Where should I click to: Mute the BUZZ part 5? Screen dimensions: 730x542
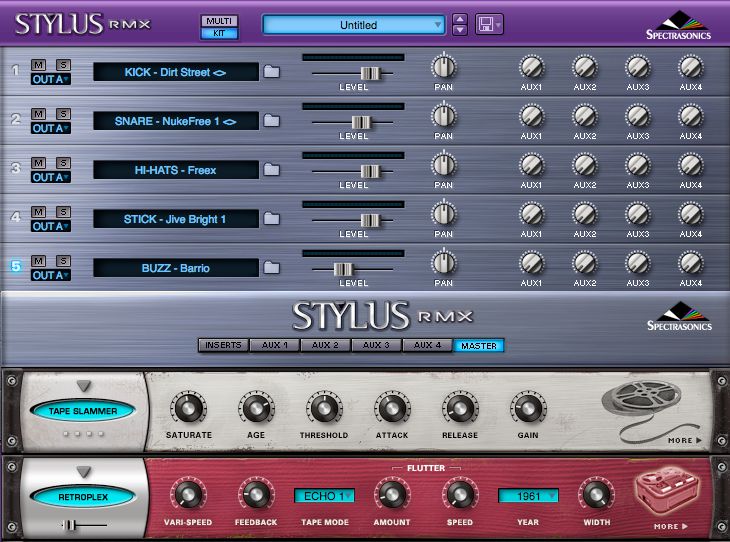tap(38, 261)
